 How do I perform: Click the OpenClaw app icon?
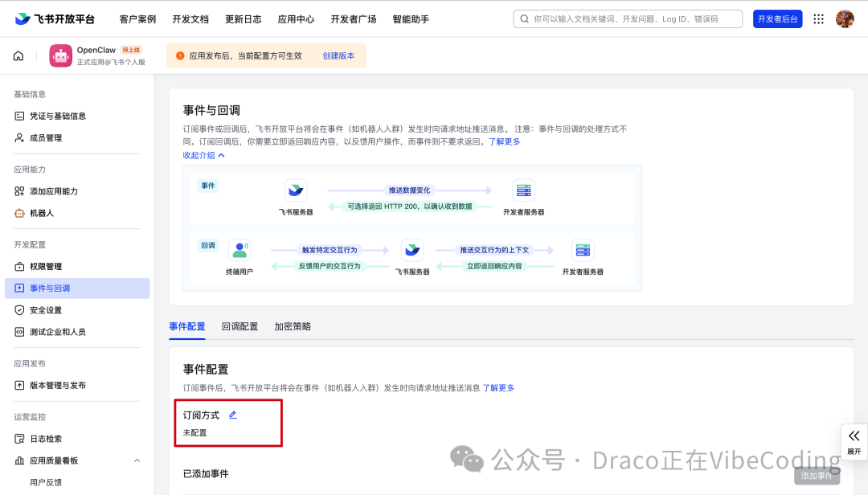[x=60, y=55]
